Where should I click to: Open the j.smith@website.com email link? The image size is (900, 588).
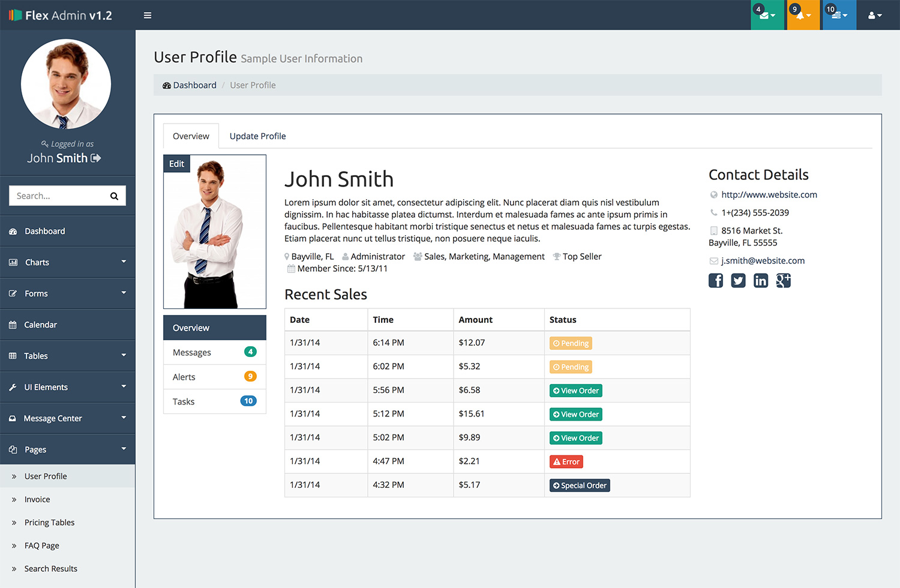tap(763, 261)
